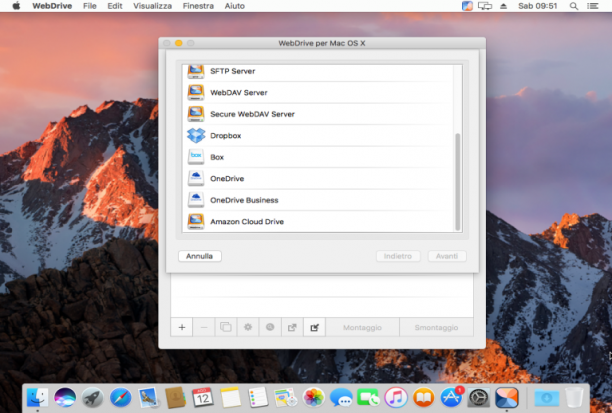The height and width of the screenshot is (413, 612).
Task: Open the Trash in Dock
Action: (574, 398)
